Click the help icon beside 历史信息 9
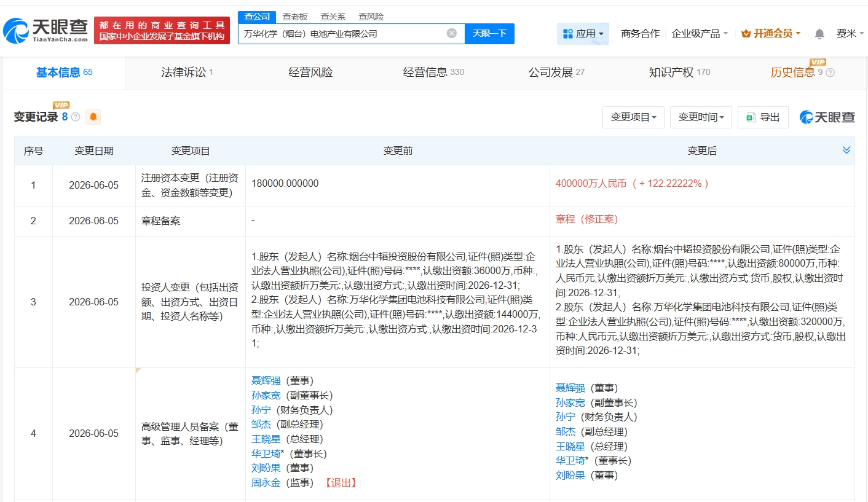868x502 pixels. coord(830,73)
